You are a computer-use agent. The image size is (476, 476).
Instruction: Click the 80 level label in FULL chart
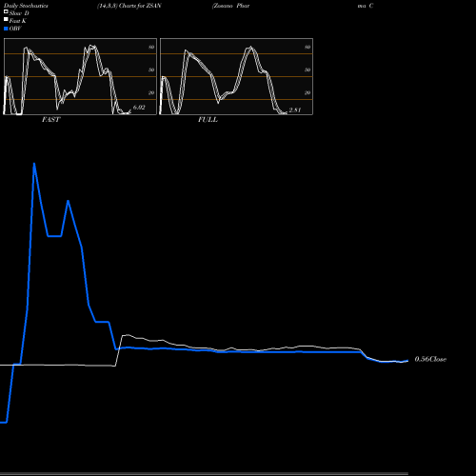[307, 47]
